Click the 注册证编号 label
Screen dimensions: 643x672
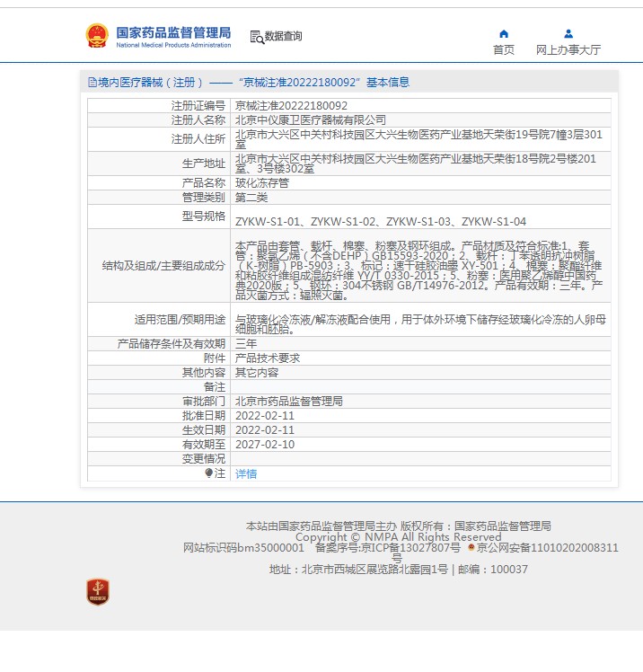point(198,106)
